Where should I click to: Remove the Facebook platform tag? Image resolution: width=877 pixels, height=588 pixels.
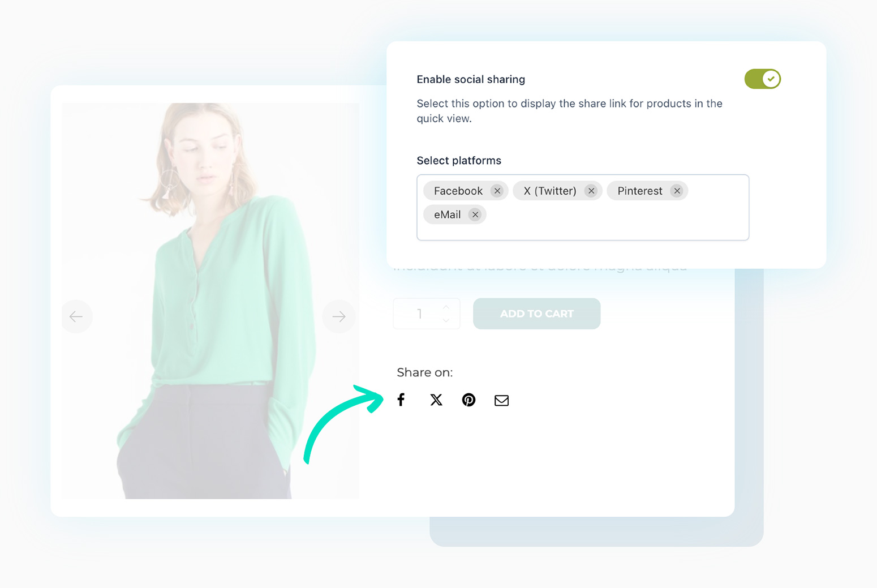497,191
